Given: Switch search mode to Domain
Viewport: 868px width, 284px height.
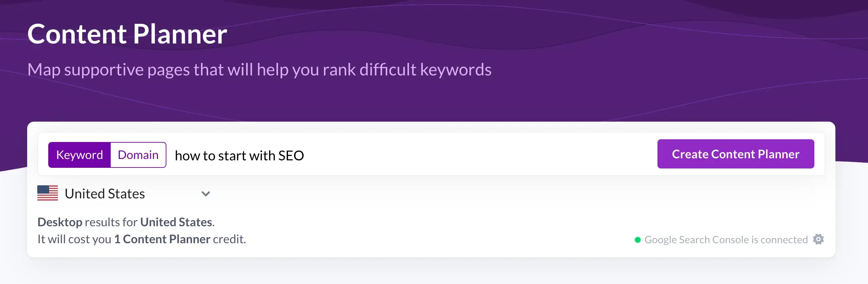Looking at the screenshot, I should tap(138, 155).
